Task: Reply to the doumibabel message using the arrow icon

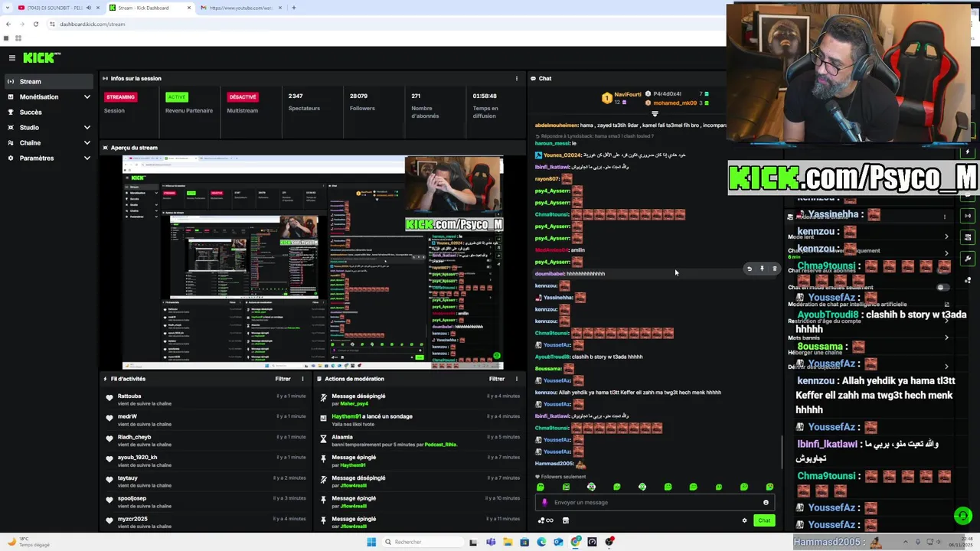Action: [750, 269]
